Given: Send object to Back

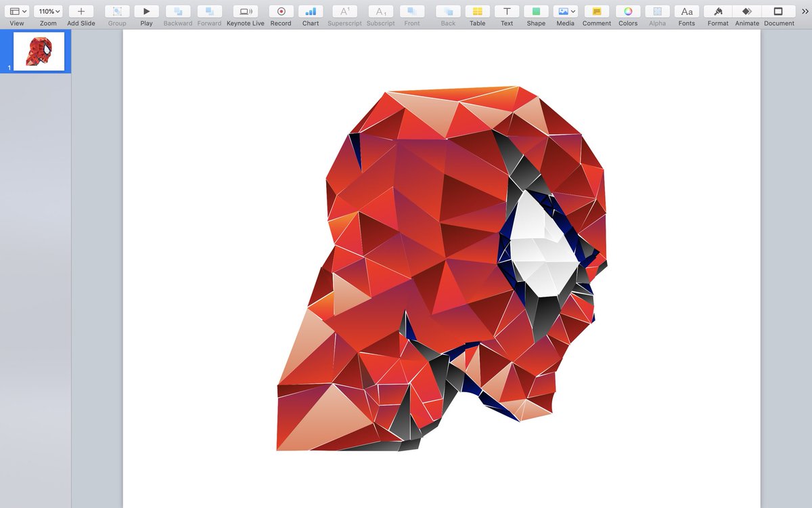Looking at the screenshot, I should coord(448,12).
